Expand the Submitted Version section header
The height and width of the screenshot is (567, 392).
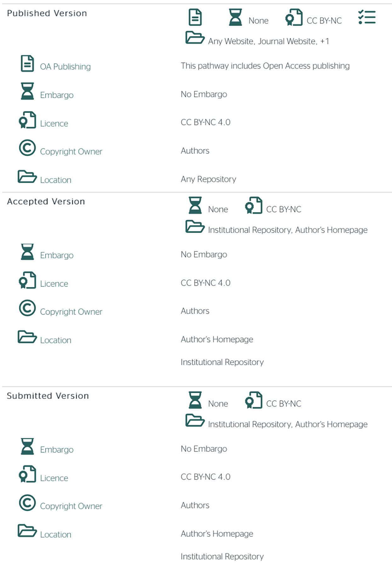pos(48,396)
